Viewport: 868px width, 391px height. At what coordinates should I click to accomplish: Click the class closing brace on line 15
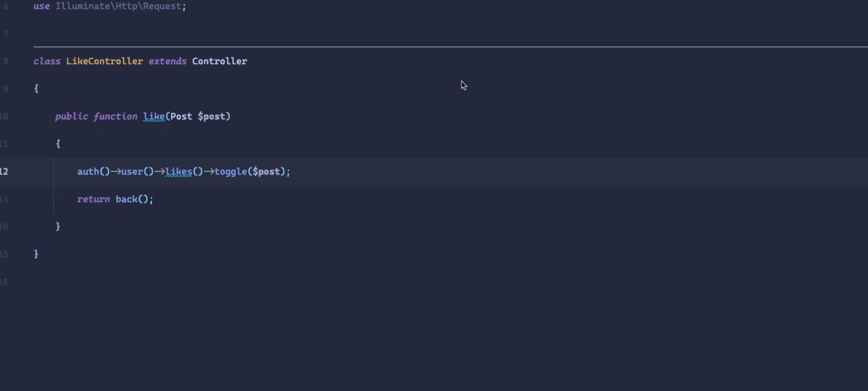pos(36,254)
